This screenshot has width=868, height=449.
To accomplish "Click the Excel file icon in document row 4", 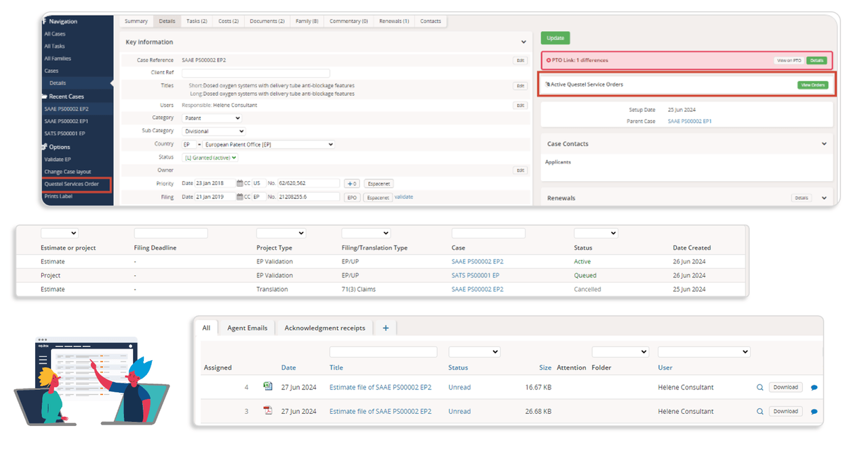I will coord(268,387).
